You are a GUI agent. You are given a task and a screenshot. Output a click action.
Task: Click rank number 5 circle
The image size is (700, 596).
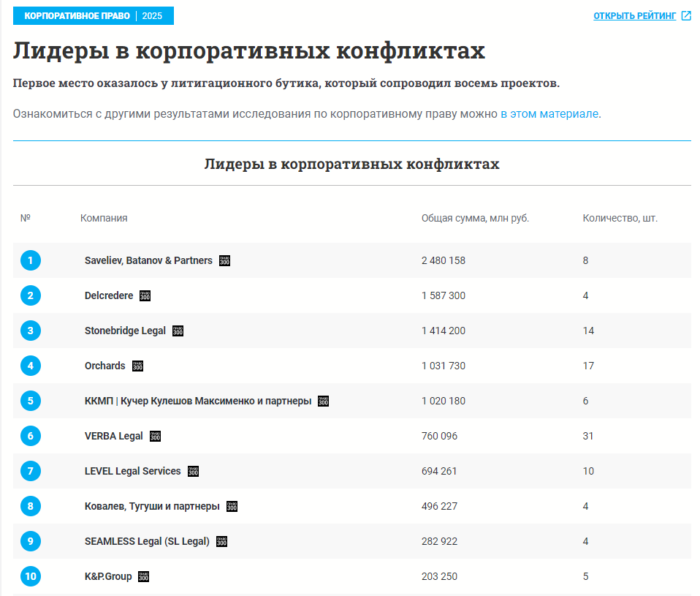point(31,401)
